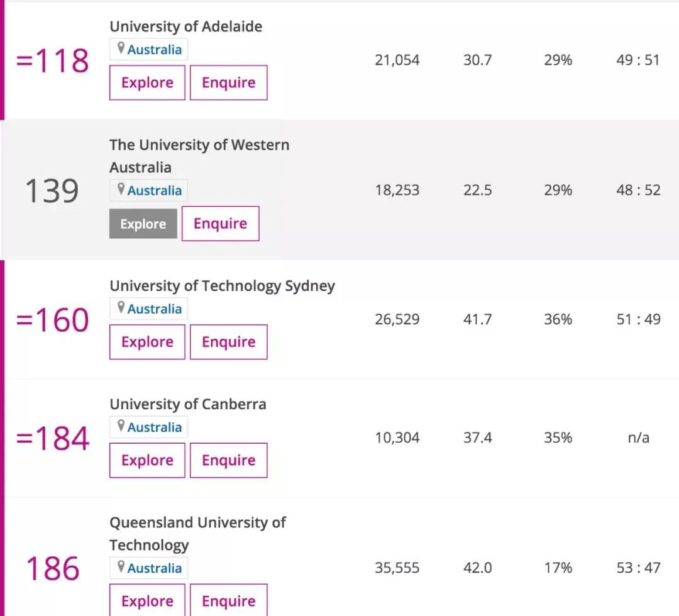Click Australia link under University of Technology Sydney
Image resolution: width=679 pixels, height=616 pixels.
[x=154, y=309]
